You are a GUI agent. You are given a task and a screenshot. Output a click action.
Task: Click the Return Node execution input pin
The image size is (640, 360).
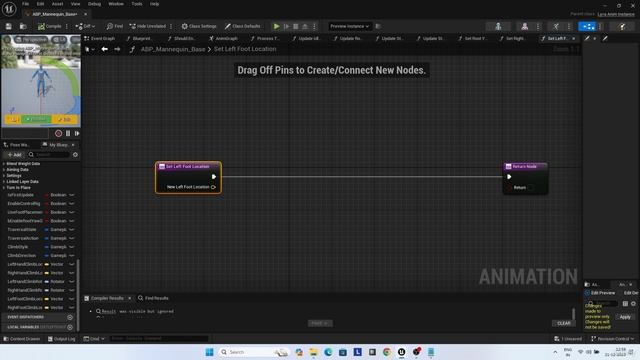[509, 177]
